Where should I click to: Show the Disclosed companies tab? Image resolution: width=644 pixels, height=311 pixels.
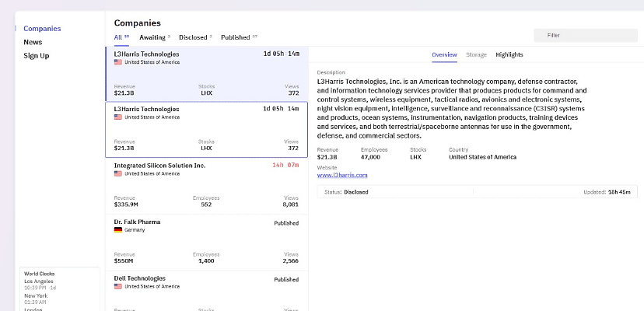(193, 37)
